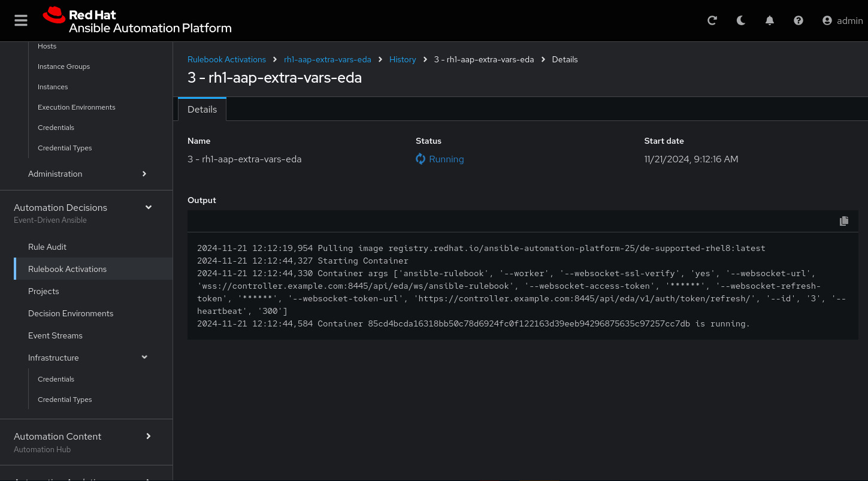Viewport: 868px width, 481px height.
Task: Open Projects under Automation Decisions
Action: click(44, 291)
